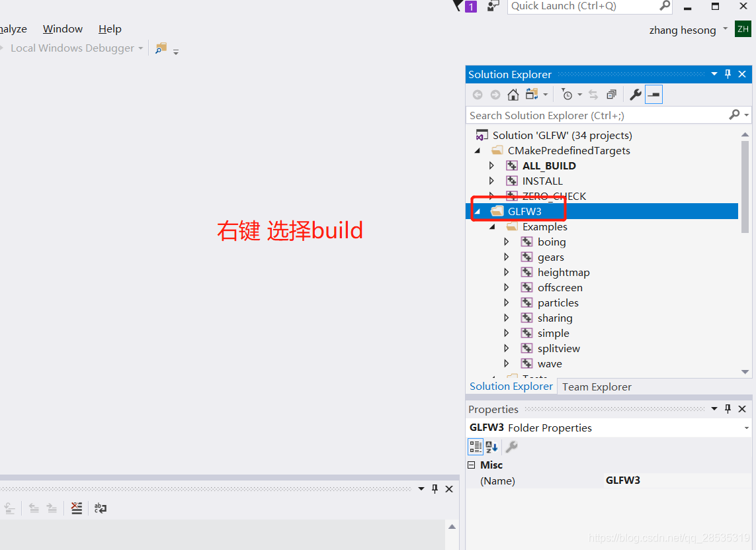Collapse the CMakePredefinedTargets folder
This screenshot has height=550, width=756.
[478, 150]
